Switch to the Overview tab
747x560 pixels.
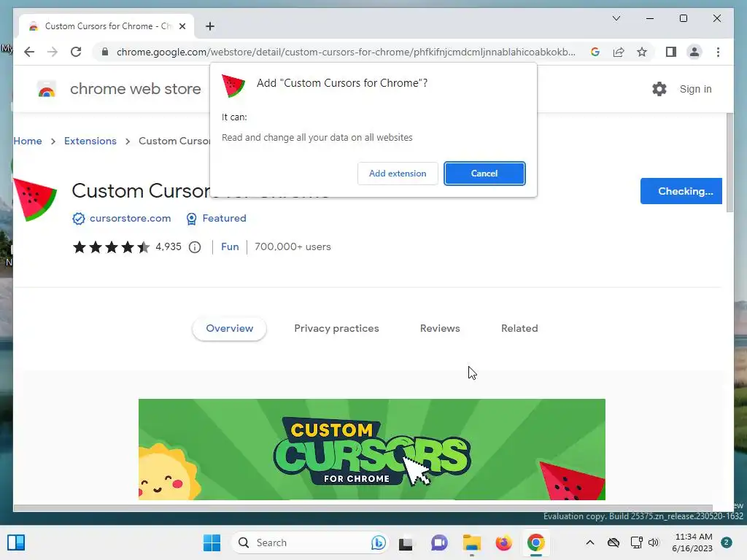click(229, 329)
